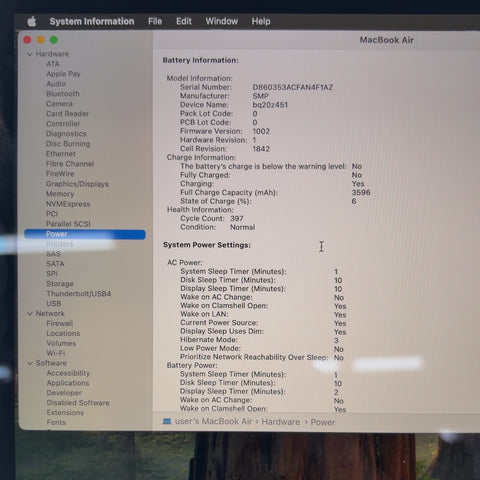The height and width of the screenshot is (480, 480).
Task: Click the Condition value Normal
Action: [x=242, y=227]
